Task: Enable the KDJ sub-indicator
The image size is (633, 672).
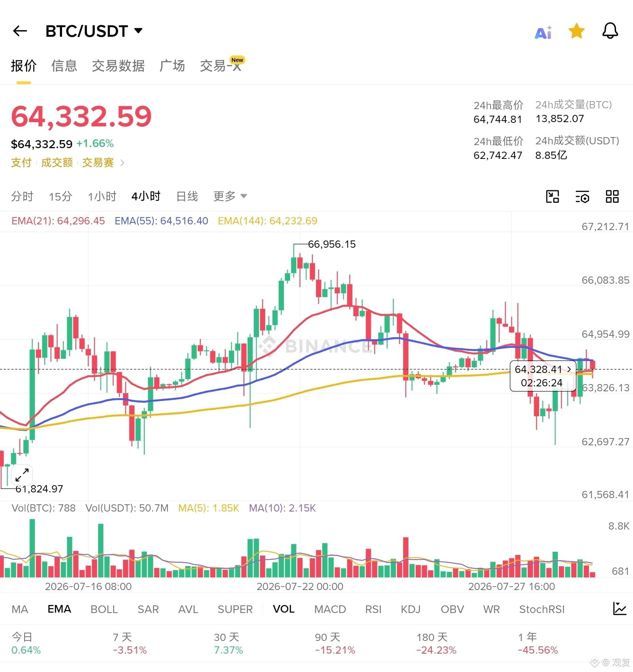Action: point(410,609)
